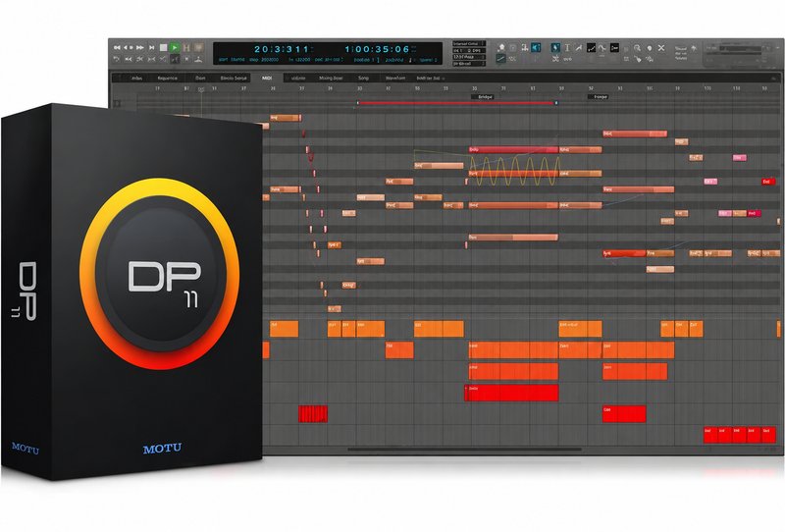Switch to the Drum tab

[200, 79]
